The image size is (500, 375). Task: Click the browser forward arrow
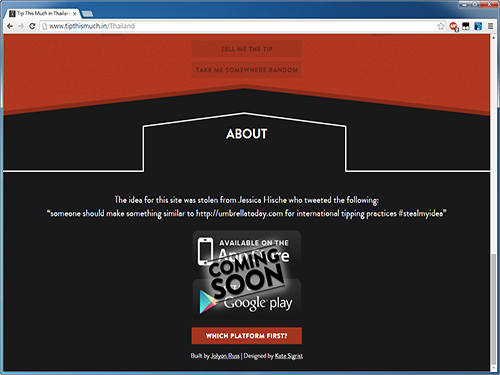pos(21,26)
